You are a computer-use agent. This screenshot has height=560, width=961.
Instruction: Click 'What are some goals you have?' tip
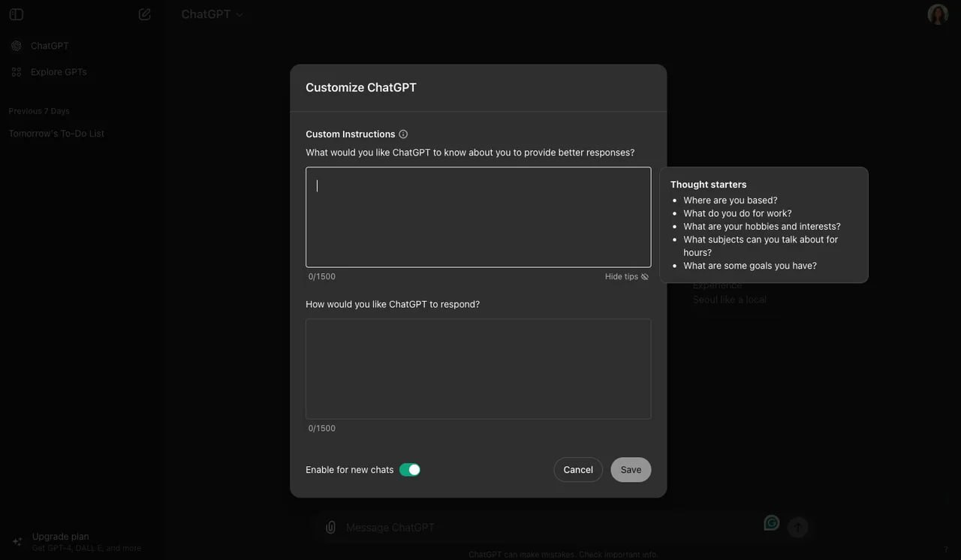(x=750, y=266)
